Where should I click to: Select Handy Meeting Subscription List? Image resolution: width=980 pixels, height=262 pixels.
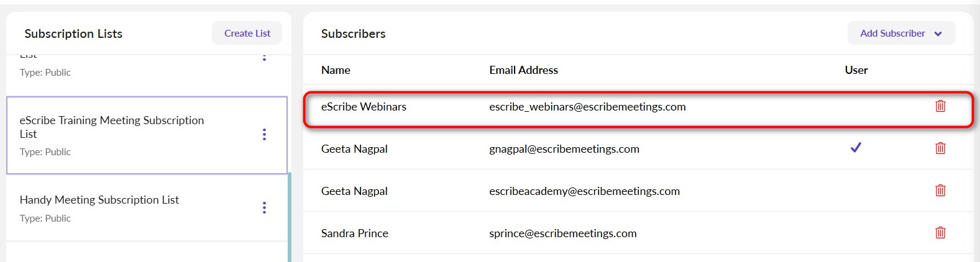(x=99, y=200)
